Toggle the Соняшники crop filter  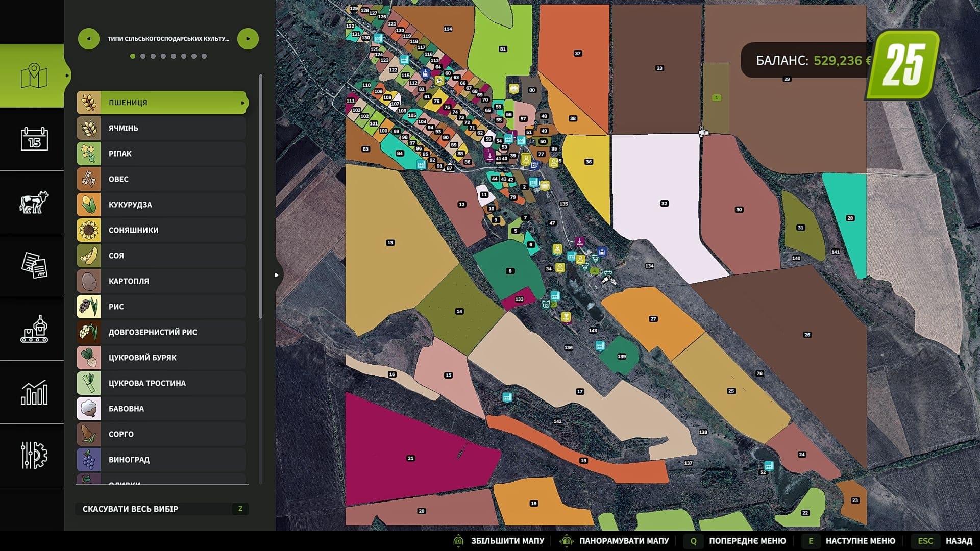coord(162,230)
